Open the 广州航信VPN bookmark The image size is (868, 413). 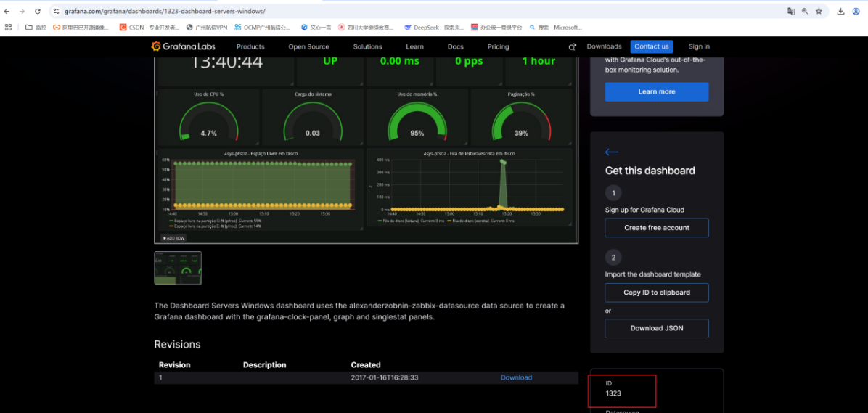click(207, 27)
